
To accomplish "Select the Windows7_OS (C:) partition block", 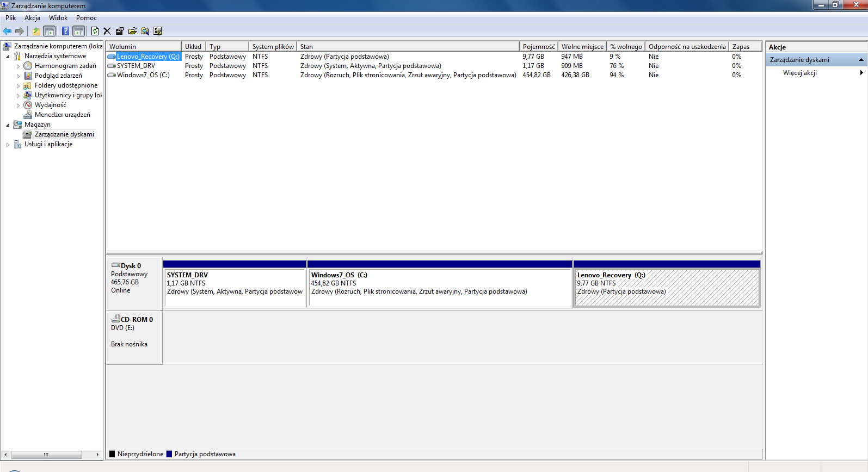I will coord(439,287).
